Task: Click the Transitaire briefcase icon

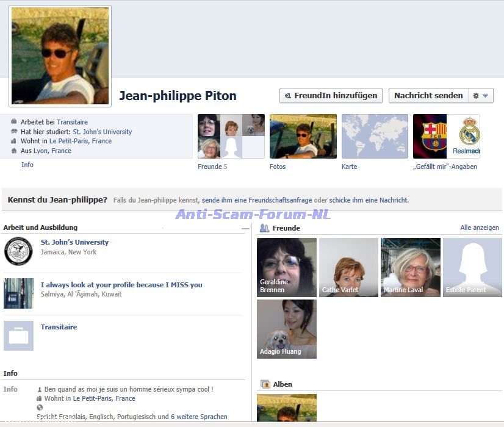Action: pyautogui.click(x=18, y=335)
